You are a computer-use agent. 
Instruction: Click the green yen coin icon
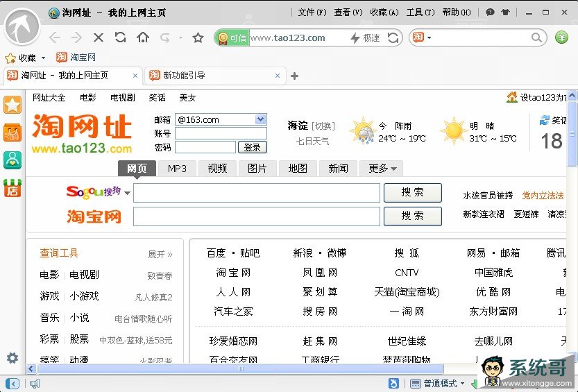[561, 37]
